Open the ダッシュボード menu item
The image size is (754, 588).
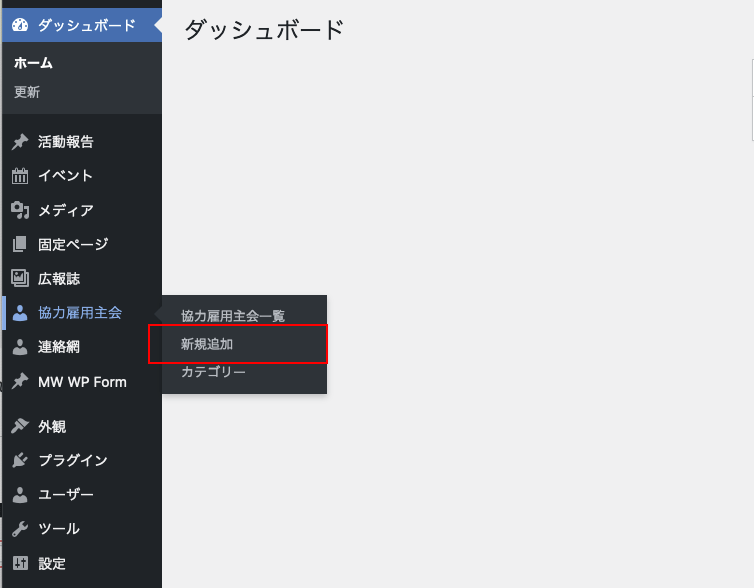pyautogui.click(x=82, y=25)
